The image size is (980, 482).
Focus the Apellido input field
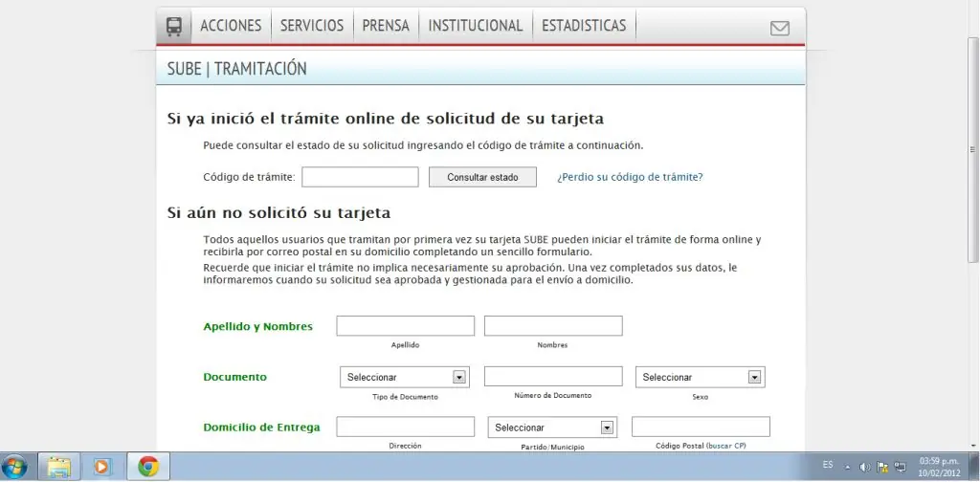[x=405, y=326]
